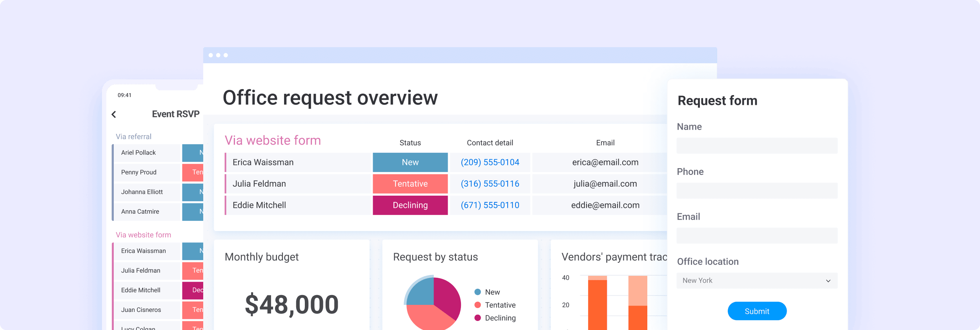
Task: Click the Monthly budget widget title
Action: [x=262, y=257]
